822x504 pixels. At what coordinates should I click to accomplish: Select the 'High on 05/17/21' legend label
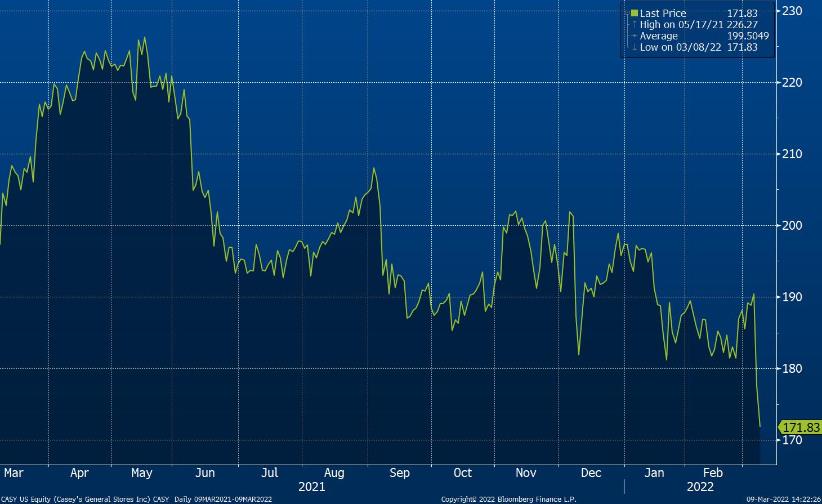tap(682, 25)
